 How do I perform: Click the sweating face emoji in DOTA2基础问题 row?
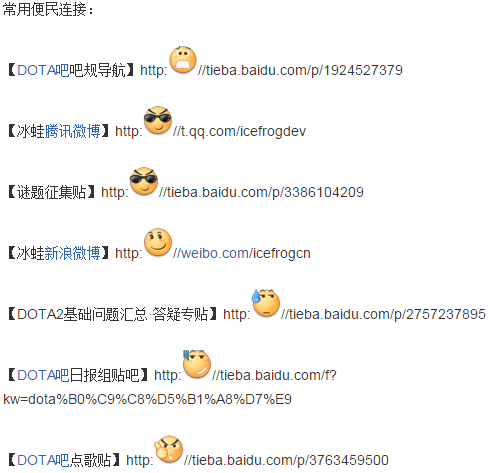tap(266, 303)
